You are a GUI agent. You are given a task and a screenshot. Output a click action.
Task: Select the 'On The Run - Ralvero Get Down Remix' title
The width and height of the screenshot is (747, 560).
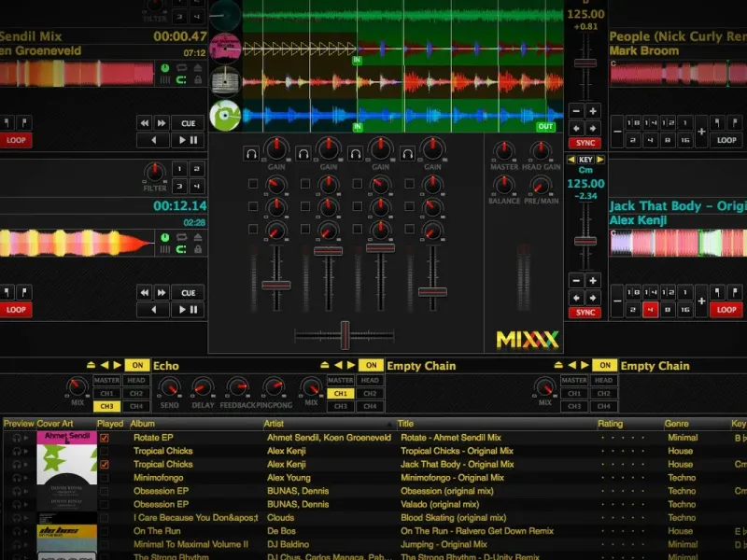click(x=477, y=531)
